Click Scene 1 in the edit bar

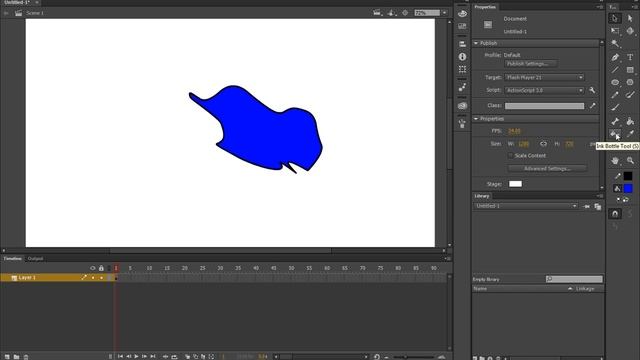click(35, 13)
